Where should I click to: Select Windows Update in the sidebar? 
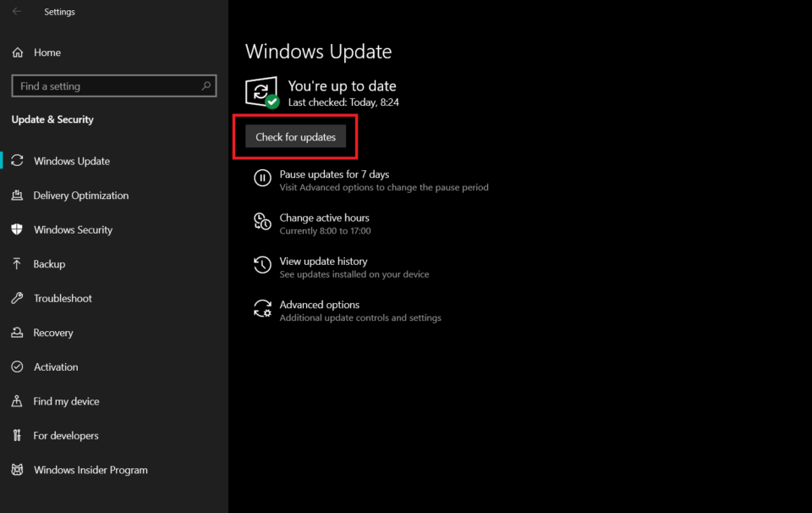[x=72, y=161]
